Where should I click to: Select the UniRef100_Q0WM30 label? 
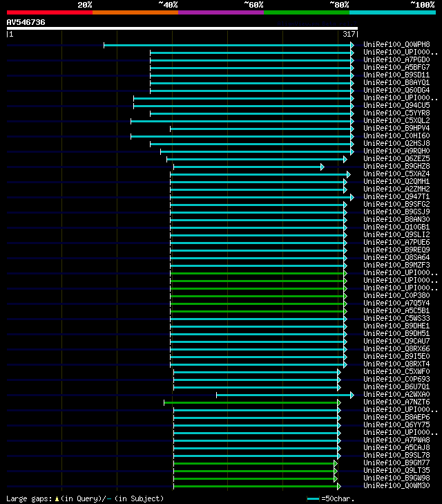tap(396, 485)
